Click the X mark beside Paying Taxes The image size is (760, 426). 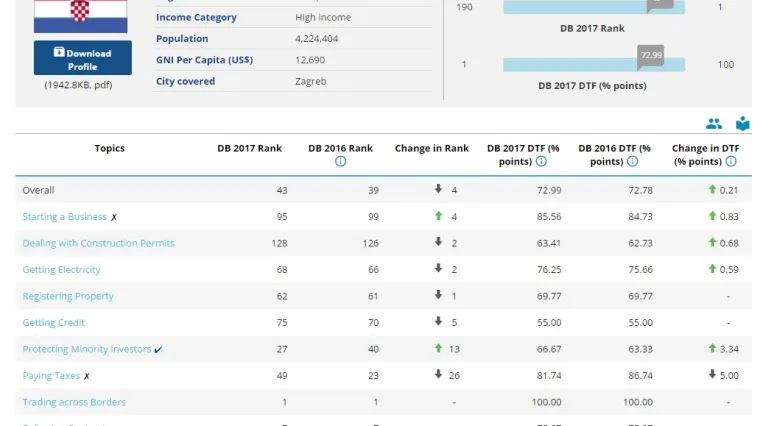click(87, 376)
